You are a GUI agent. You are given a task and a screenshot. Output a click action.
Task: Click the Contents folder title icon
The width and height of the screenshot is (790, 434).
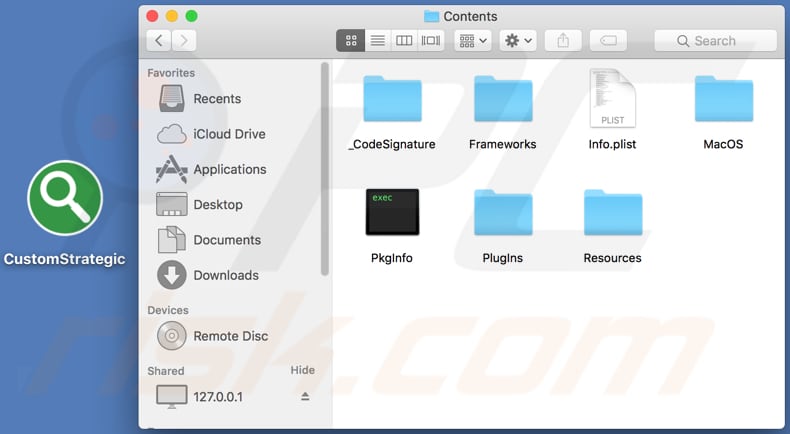(x=431, y=16)
